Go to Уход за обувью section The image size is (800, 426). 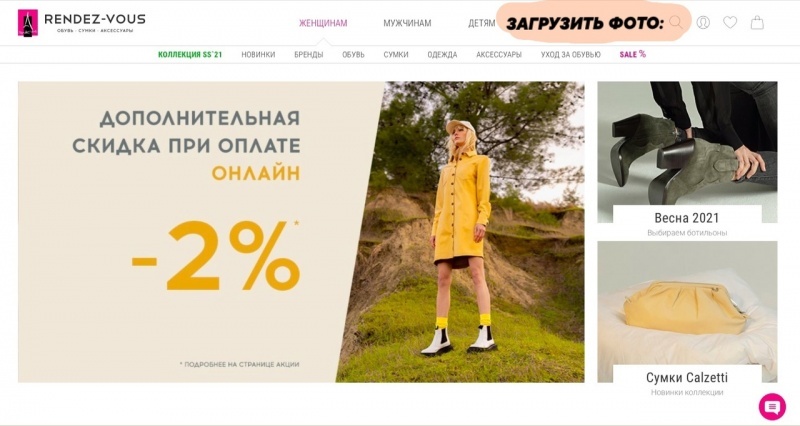(x=570, y=55)
